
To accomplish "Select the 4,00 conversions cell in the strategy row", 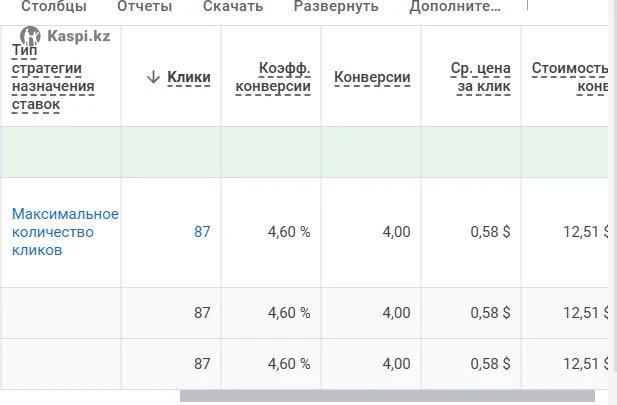I will click(x=396, y=232).
